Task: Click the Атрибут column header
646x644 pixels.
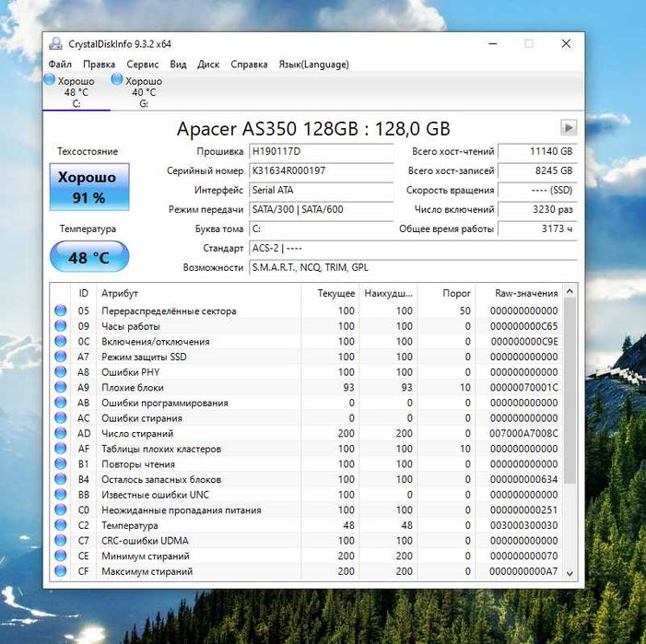Action: tap(198, 293)
